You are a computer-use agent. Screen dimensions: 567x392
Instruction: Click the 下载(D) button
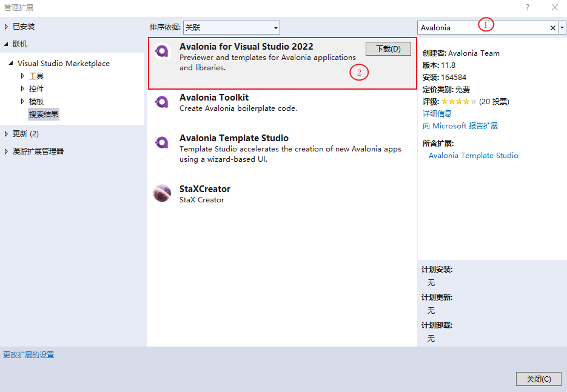(388, 49)
